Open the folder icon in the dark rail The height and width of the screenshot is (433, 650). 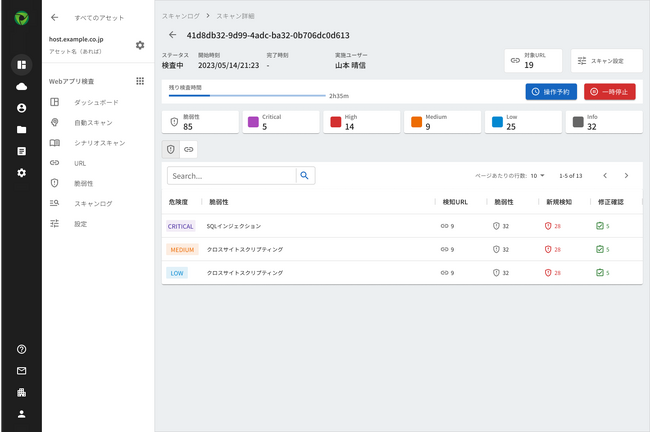tap(21, 130)
